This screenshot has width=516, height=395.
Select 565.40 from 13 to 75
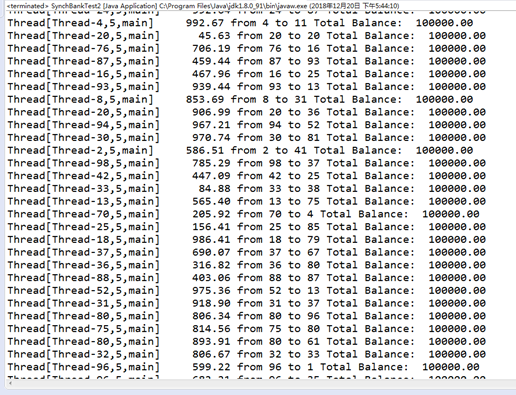211,201
